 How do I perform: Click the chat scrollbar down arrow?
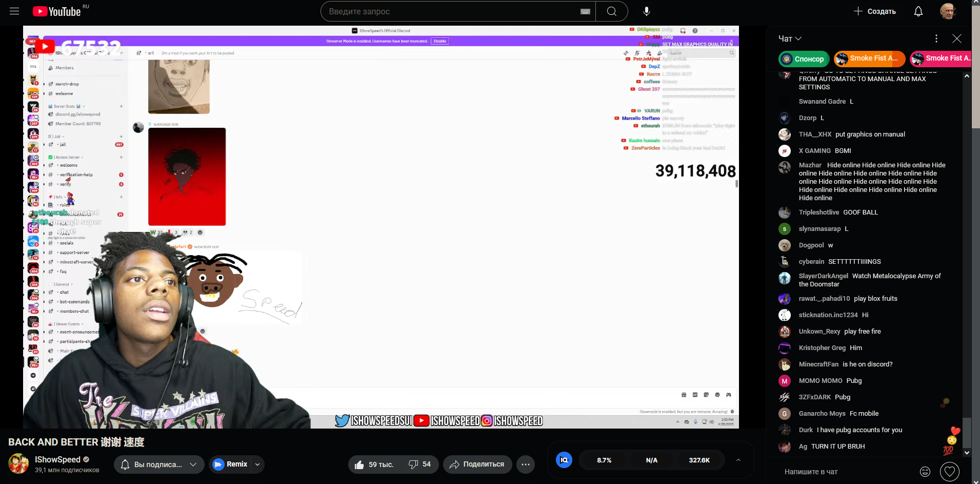coord(967,453)
